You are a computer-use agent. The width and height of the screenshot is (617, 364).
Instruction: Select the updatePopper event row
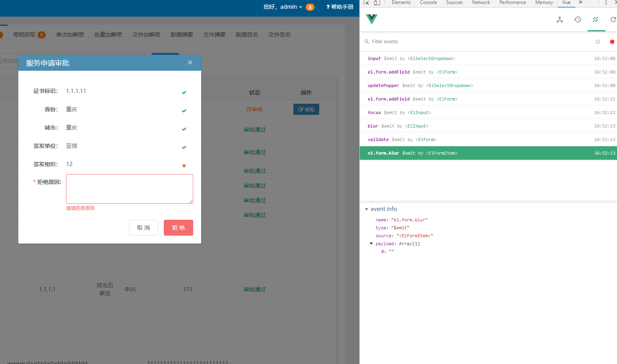coord(488,85)
